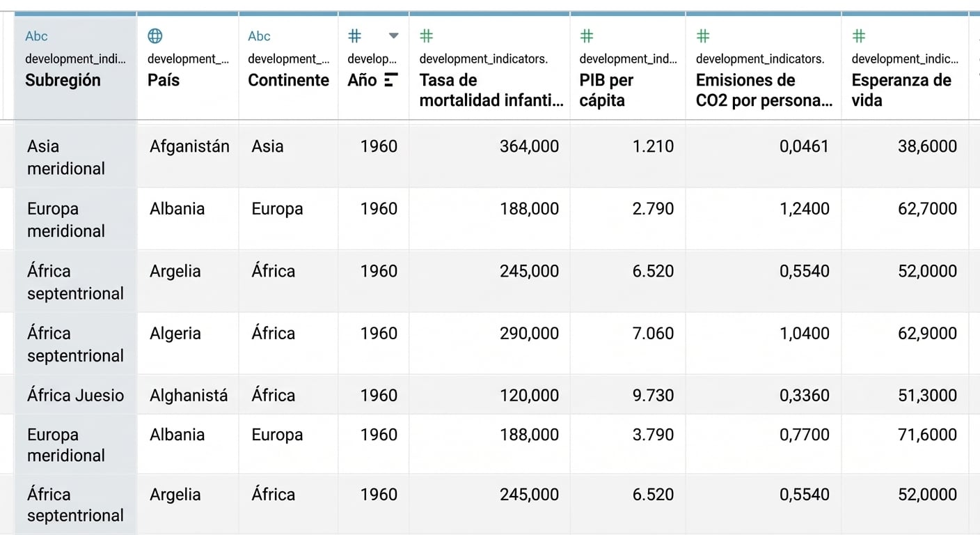This screenshot has width=980, height=535.
Task: Click the number type icon for Año
Action: pos(355,36)
